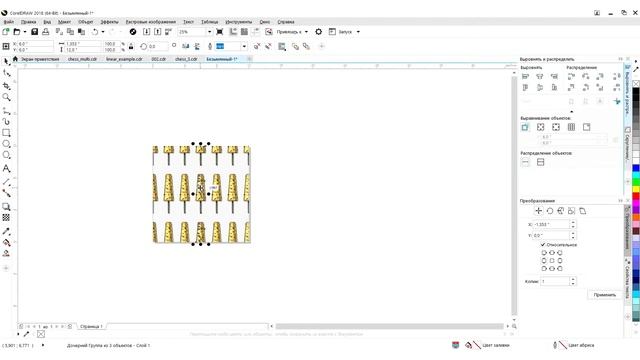Screen dimensions: 640x360
Task: Switch to the Страница 1 page tab
Action: click(91, 327)
